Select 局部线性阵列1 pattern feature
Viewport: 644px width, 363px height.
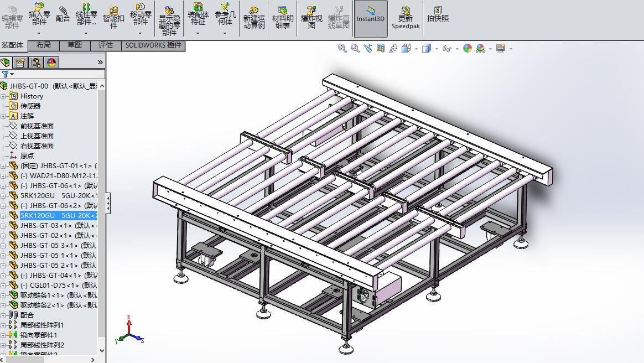click(42, 325)
